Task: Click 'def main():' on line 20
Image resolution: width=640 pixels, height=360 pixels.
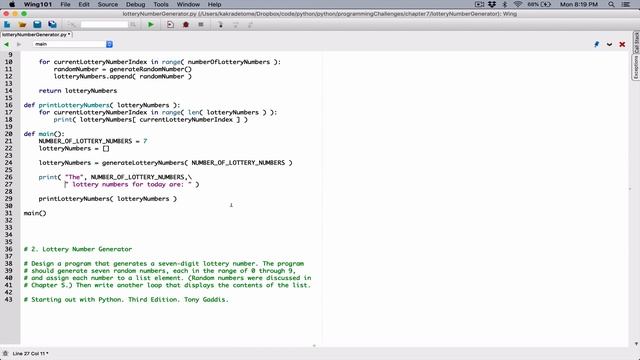Action: 44,134
